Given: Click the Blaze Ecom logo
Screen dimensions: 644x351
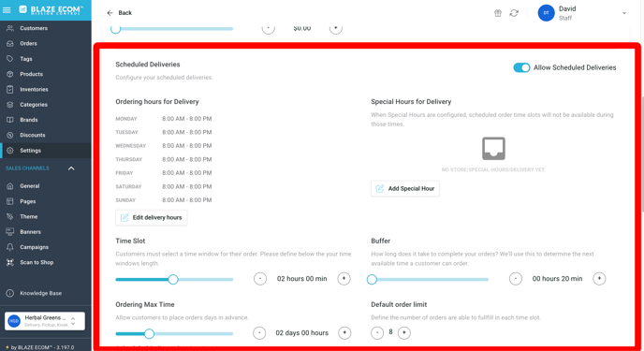Looking at the screenshot, I should pos(51,10).
